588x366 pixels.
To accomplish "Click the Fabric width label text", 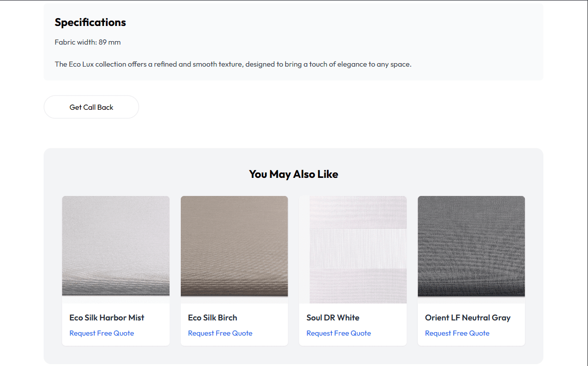I will (x=75, y=42).
